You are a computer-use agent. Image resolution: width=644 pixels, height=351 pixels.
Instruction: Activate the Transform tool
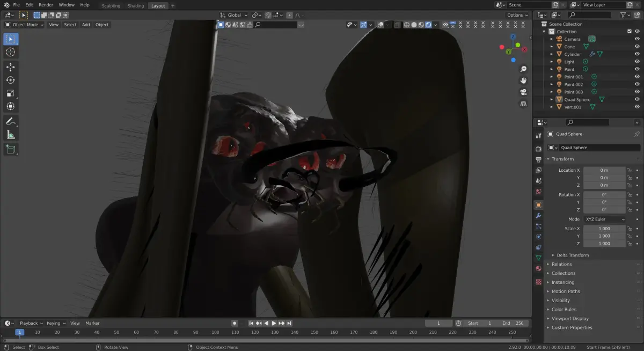coord(11,106)
